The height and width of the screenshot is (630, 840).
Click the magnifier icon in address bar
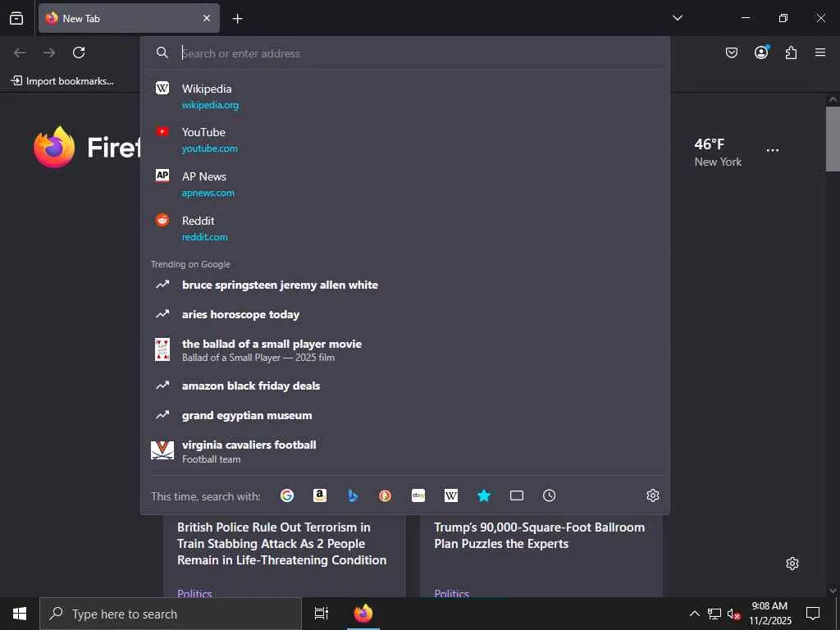pyautogui.click(x=162, y=52)
